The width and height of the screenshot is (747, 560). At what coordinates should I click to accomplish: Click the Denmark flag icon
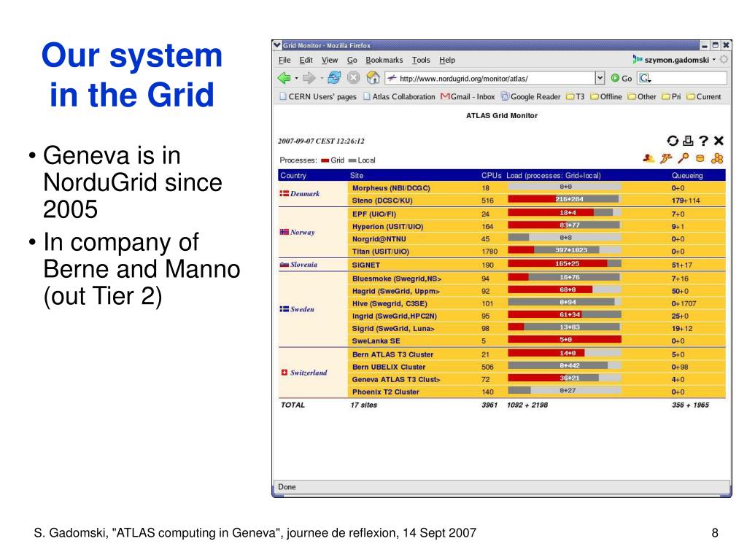(x=284, y=193)
